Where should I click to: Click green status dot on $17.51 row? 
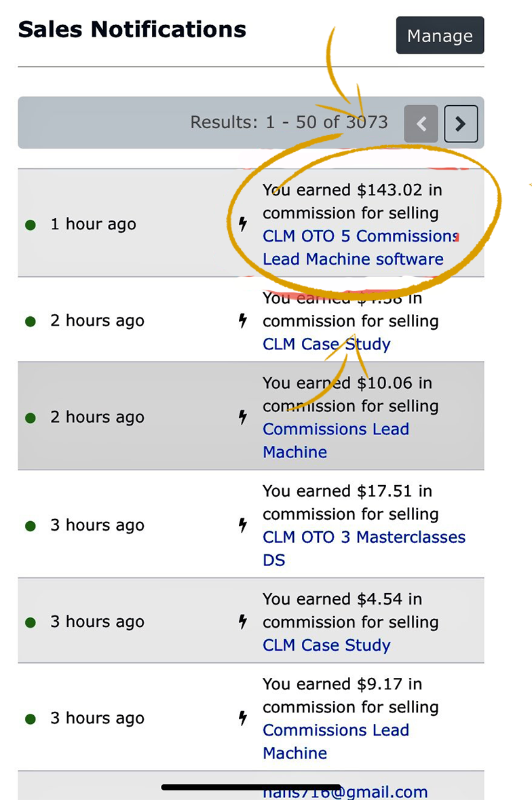[x=30, y=526]
